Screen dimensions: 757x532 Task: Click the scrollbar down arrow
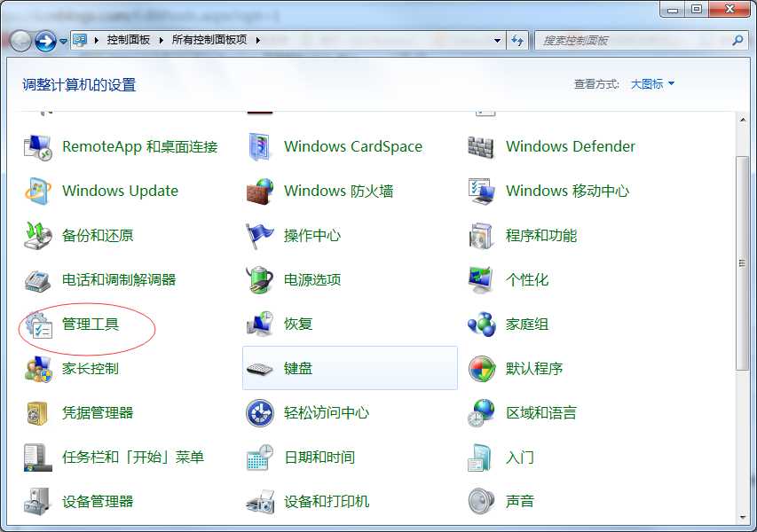[x=743, y=518]
